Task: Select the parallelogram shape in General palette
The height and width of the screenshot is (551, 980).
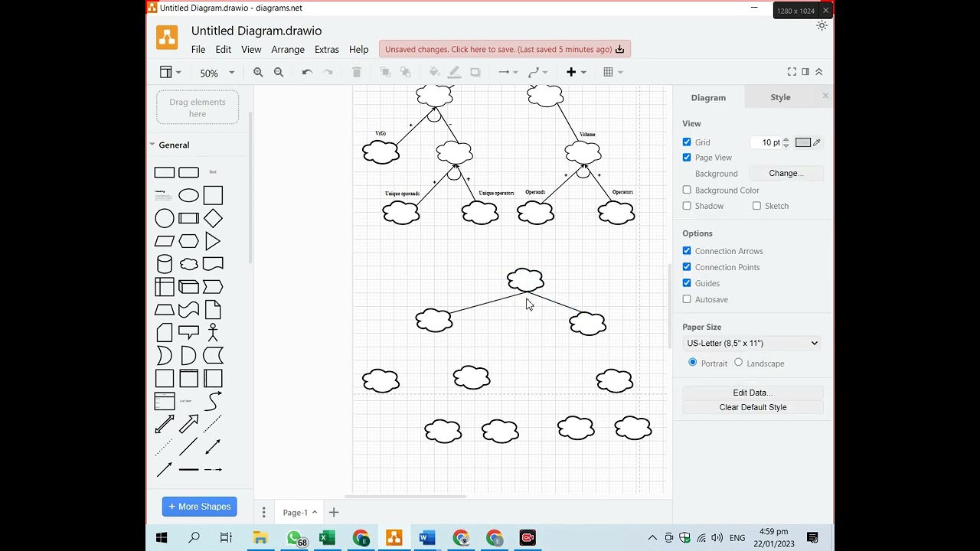Action: pyautogui.click(x=165, y=241)
